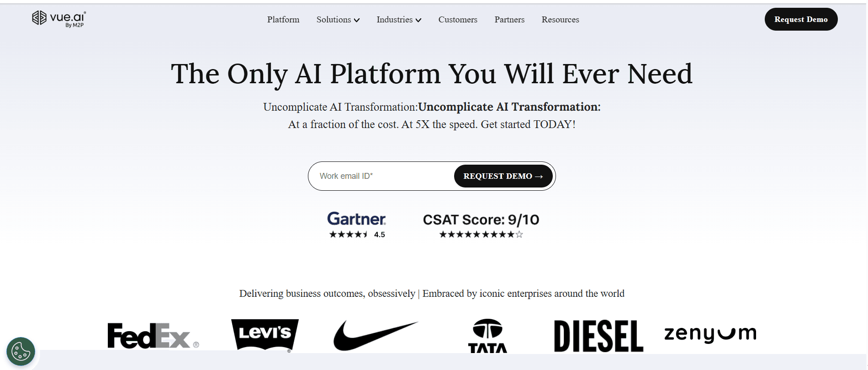Click the zenyum logo
The height and width of the screenshot is (370, 868).
click(x=710, y=333)
